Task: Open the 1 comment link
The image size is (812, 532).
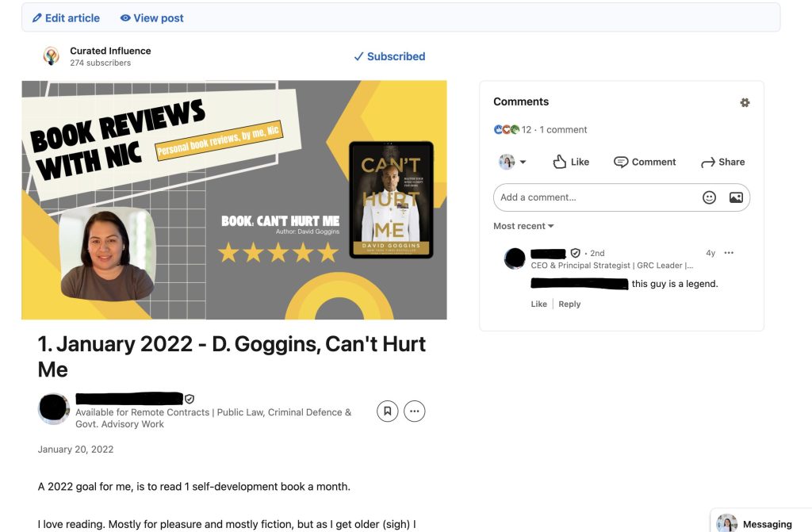Action: click(563, 129)
